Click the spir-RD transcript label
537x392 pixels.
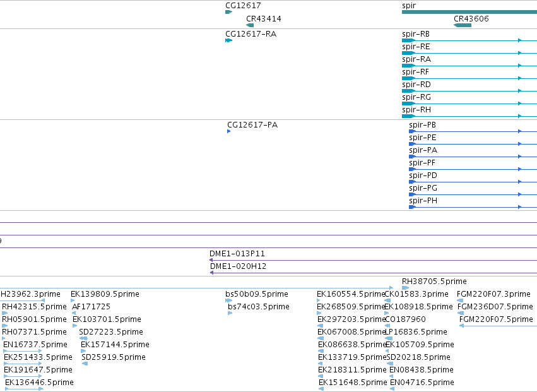tap(416, 85)
